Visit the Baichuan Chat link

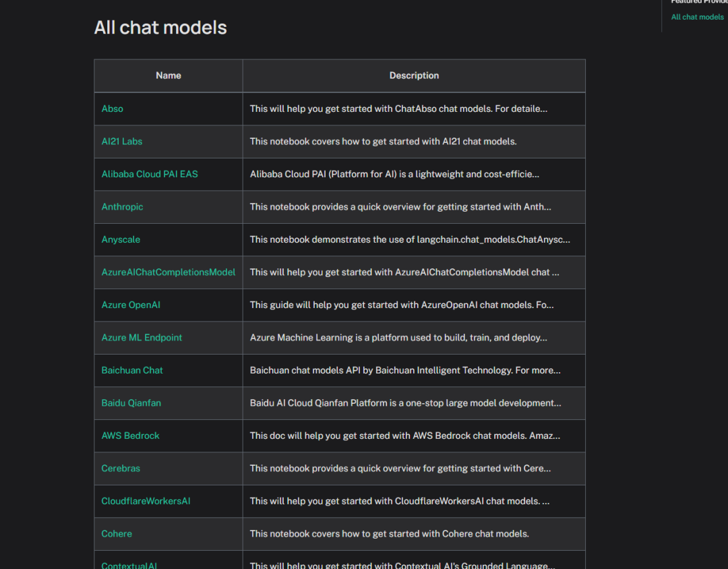(x=132, y=370)
